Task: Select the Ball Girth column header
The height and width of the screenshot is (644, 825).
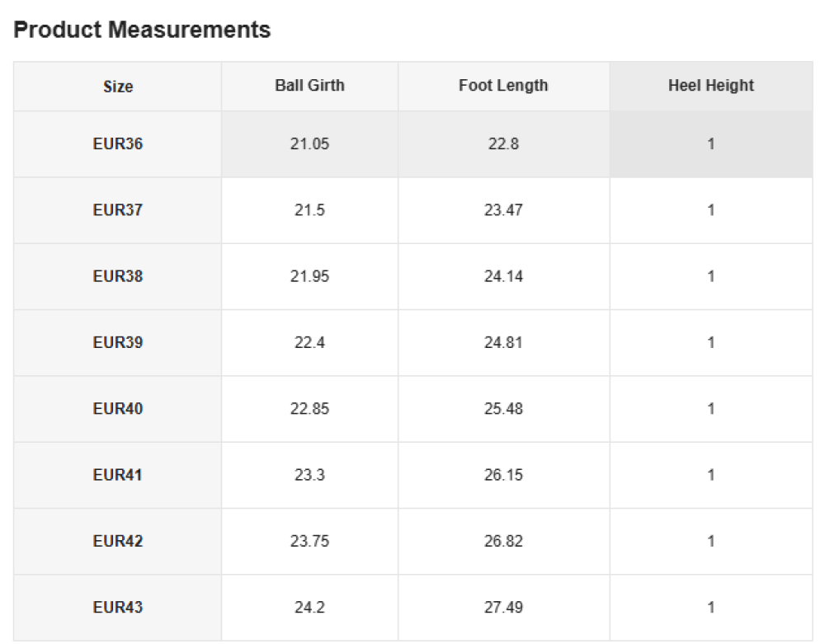Action: pos(309,86)
